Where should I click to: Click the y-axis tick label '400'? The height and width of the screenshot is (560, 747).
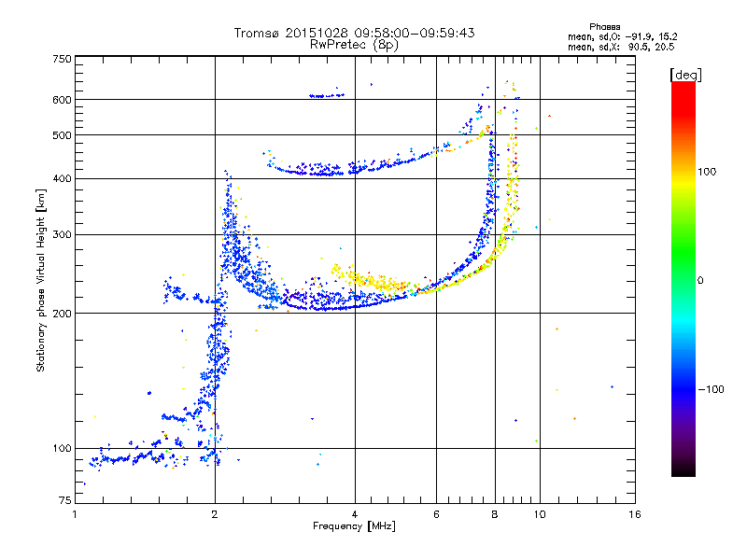pyautogui.click(x=63, y=178)
